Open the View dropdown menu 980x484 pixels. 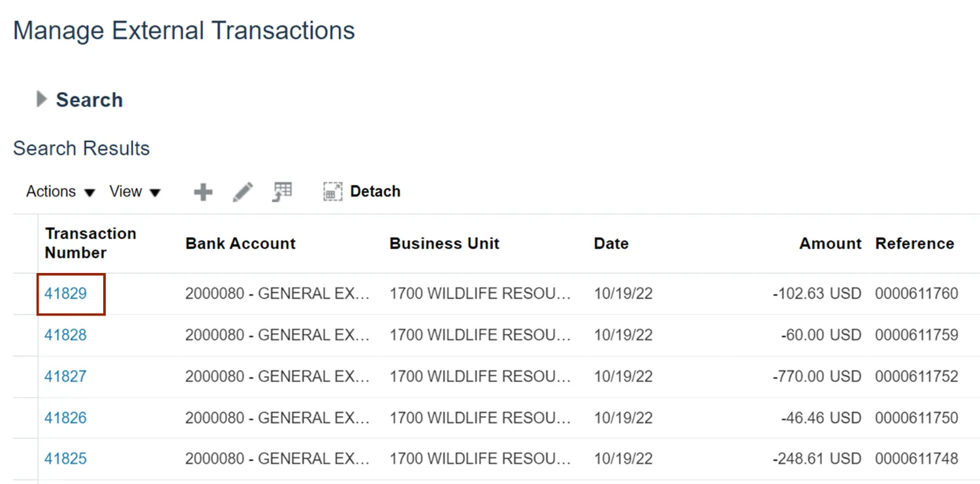tap(134, 192)
